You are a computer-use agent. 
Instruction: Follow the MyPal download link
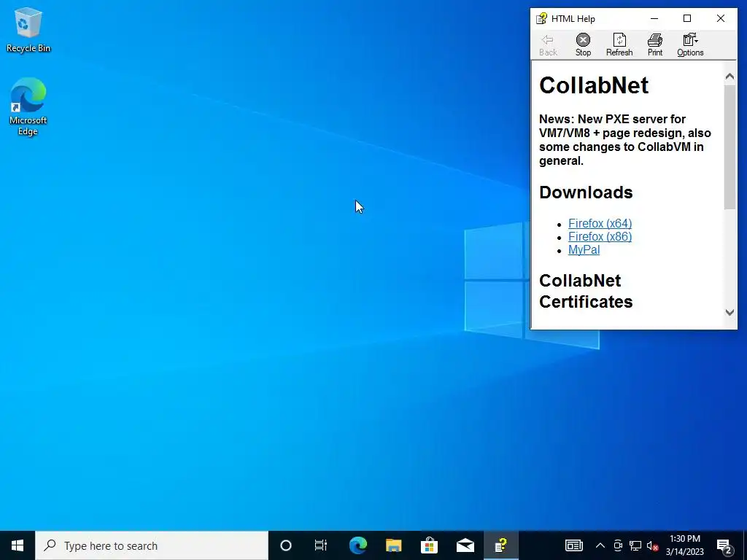[584, 250]
